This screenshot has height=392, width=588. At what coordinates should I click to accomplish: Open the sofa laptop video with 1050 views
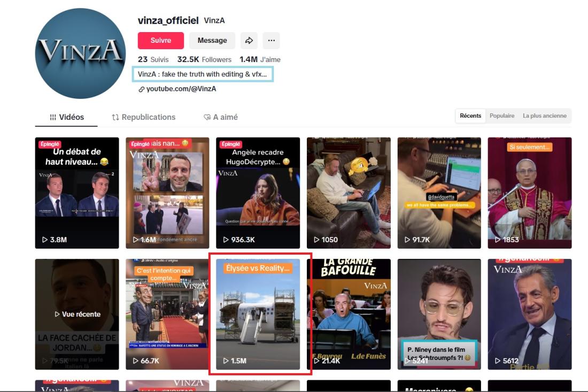pos(349,193)
